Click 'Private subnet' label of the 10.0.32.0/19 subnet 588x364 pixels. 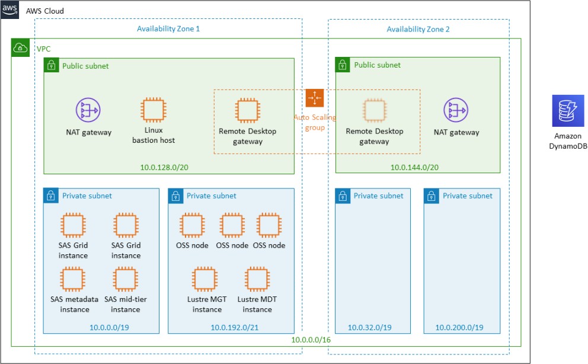coord(378,196)
